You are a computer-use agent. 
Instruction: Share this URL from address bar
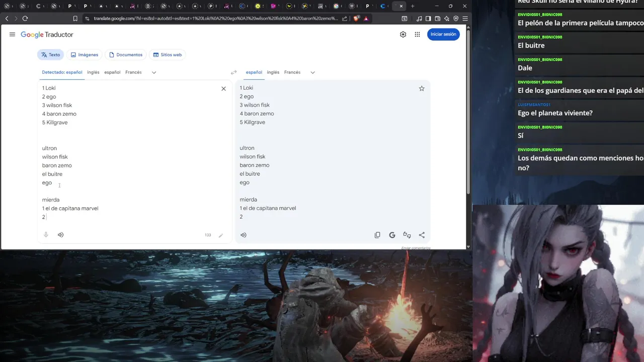pos(345,19)
